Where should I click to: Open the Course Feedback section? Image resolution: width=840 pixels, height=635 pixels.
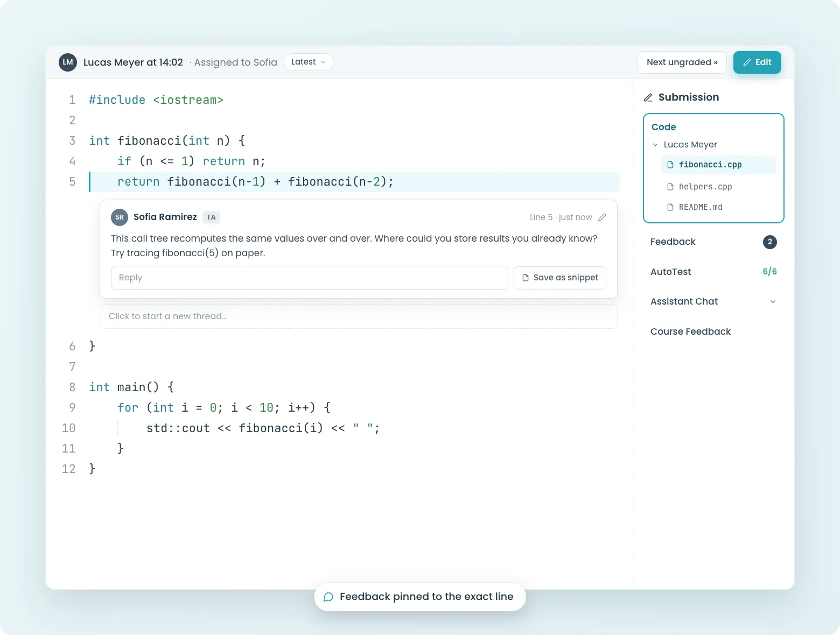[713, 331]
